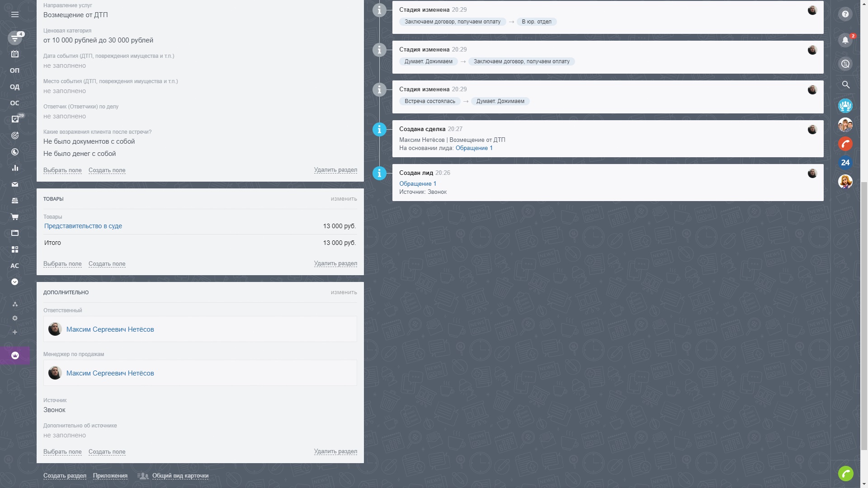Open the Обращение 1 link in Создан лид
The image size is (868, 488).
(x=417, y=183)
